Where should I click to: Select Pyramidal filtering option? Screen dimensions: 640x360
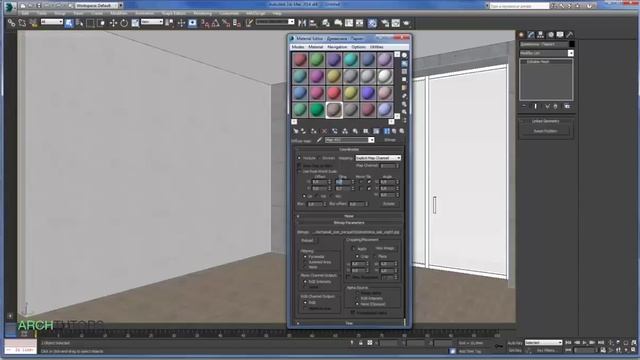[305, 257]
